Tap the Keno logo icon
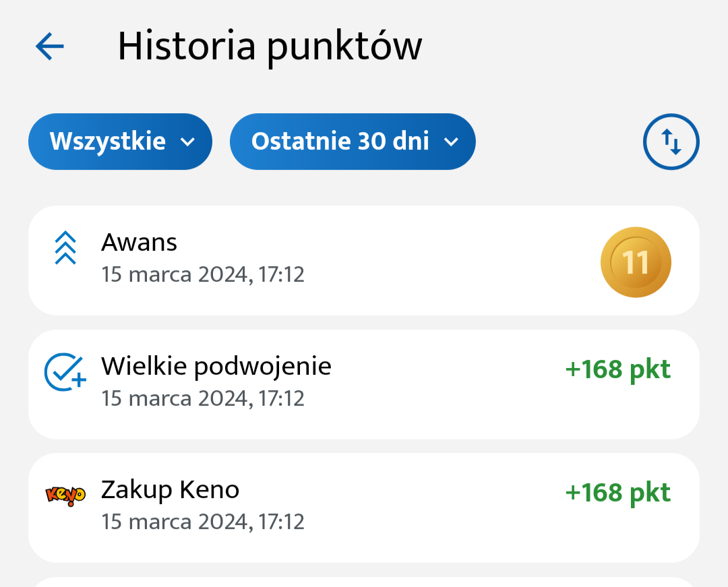 click(65, 495)
